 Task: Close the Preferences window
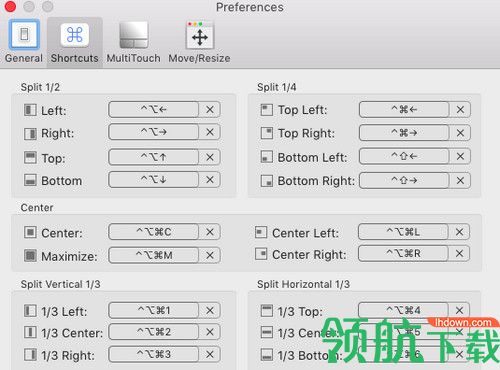point(10,7)
